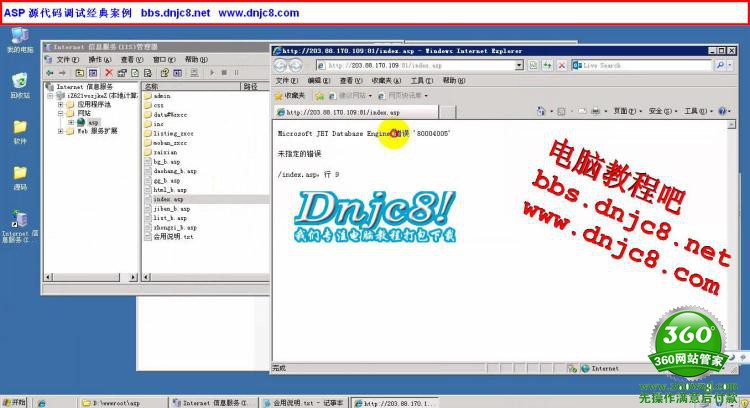Open the search options dropdown in IE
Screen dimensions: 750x408
click(x=730, y=66)
